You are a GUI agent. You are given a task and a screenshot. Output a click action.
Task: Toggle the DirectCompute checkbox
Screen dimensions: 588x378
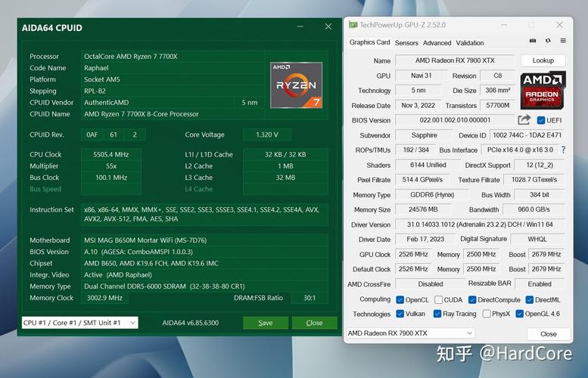[x=472, y=299]
